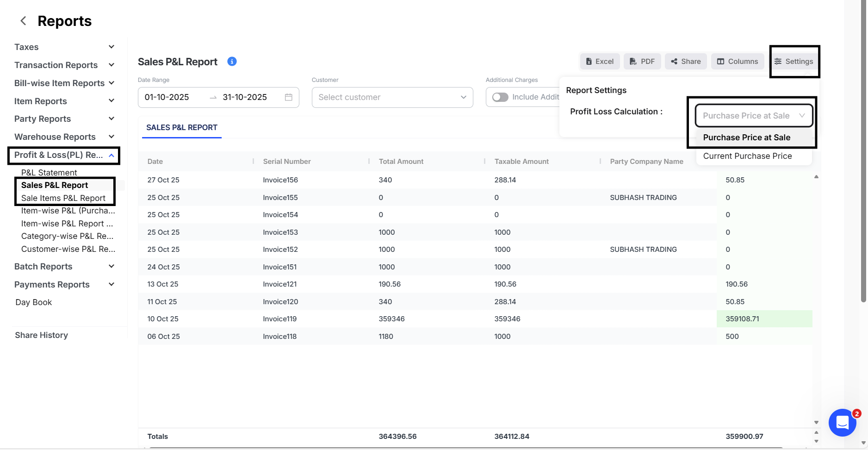
Task: Click the Share report button
Action: pos(685,62)
